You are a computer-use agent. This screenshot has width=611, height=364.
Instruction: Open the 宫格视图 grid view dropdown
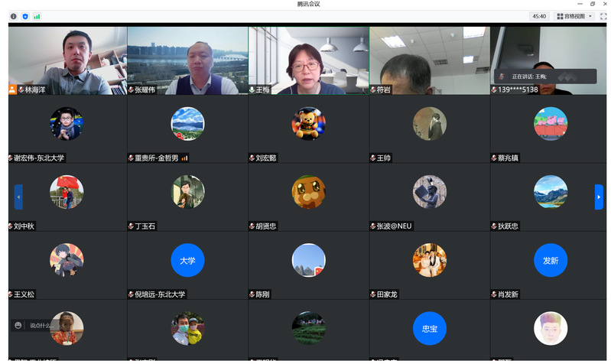[x=574, y=16]
